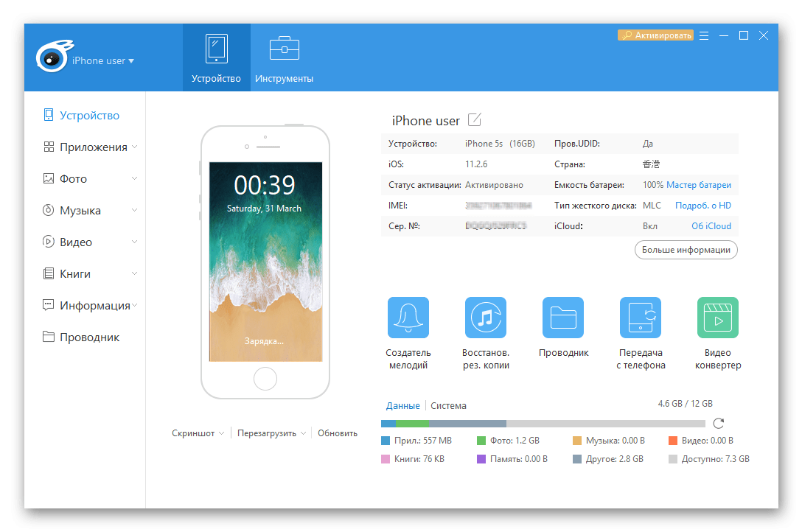Expand the Приложения sidebar section
The width and height of the screenshot is (802, 532).
pos(134,147)
